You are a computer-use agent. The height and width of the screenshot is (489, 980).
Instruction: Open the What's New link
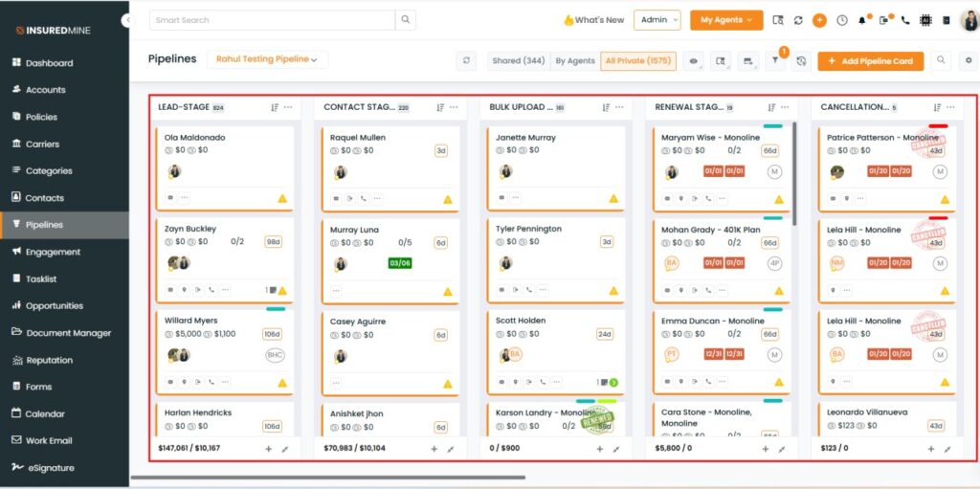tap(593, 20)
